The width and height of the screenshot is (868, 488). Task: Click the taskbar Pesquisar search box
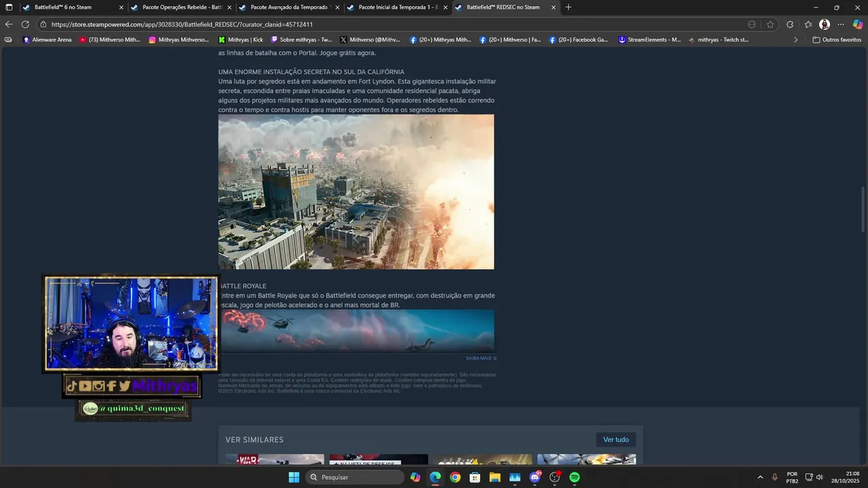pyautogui.click(x=355, y=477)
